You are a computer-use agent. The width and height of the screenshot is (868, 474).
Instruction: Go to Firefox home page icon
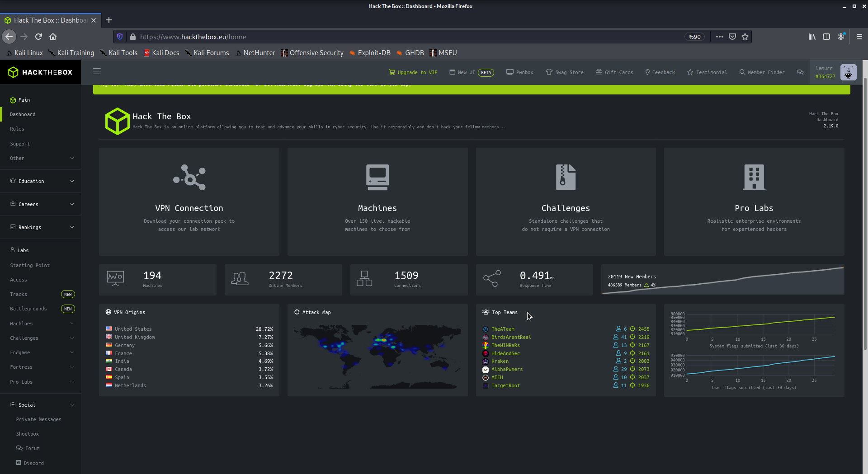point(53,37)
